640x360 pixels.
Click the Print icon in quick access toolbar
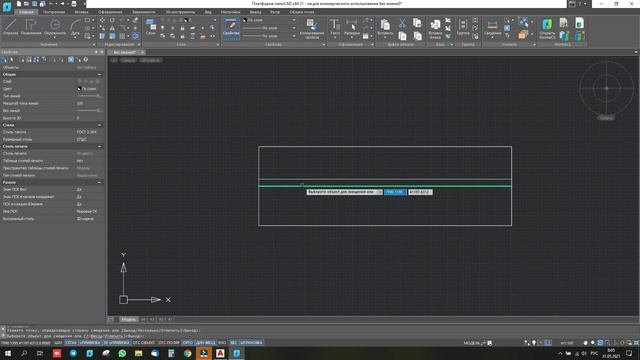tap(74, 4)
